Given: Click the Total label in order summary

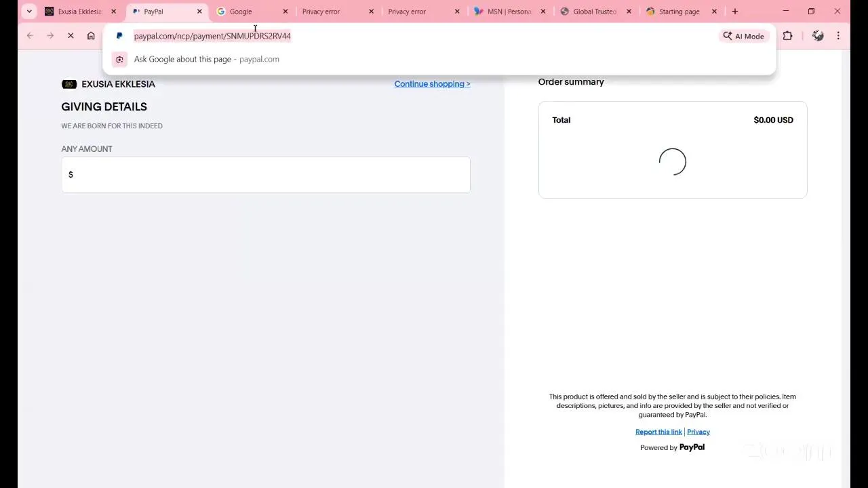Looking at the screenshot, I should click(x=561, y=120).
